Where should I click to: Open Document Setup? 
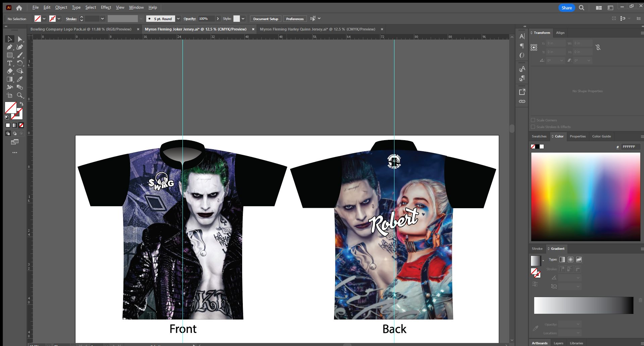pos(266,19)
